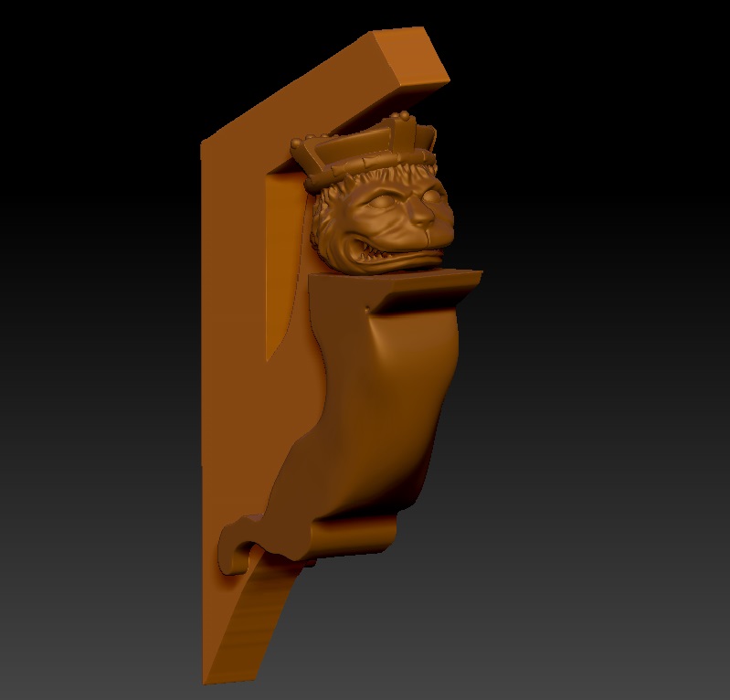Click the empty canvas area left of the model
This screenshot has width=730, height=700.
[x=91, y=366]
